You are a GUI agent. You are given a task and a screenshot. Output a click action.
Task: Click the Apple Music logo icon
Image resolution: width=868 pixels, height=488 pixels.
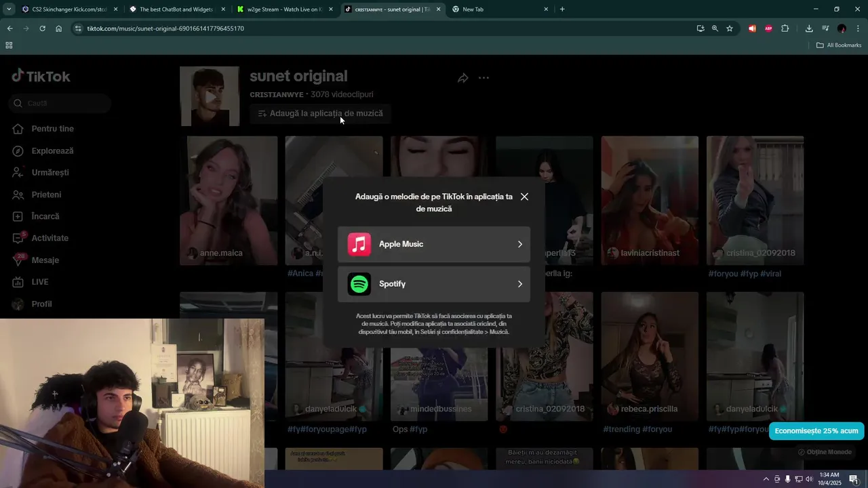pos(359,244)
